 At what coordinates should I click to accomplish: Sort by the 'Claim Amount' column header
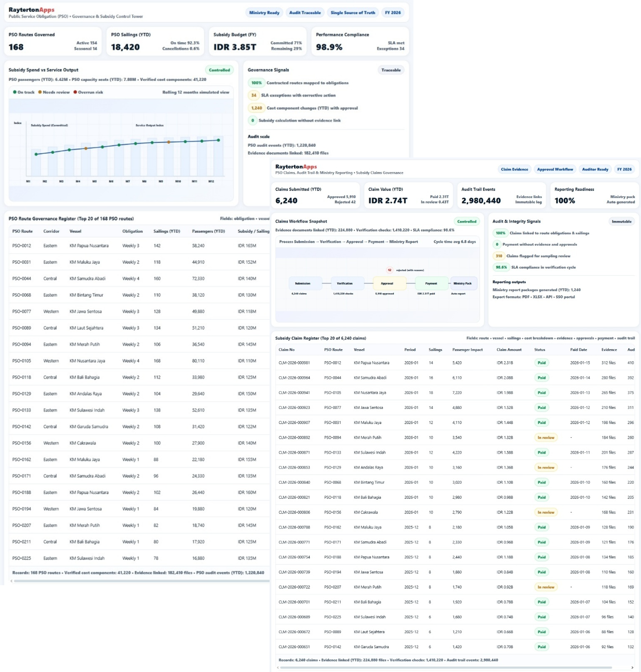pos(509,350)
